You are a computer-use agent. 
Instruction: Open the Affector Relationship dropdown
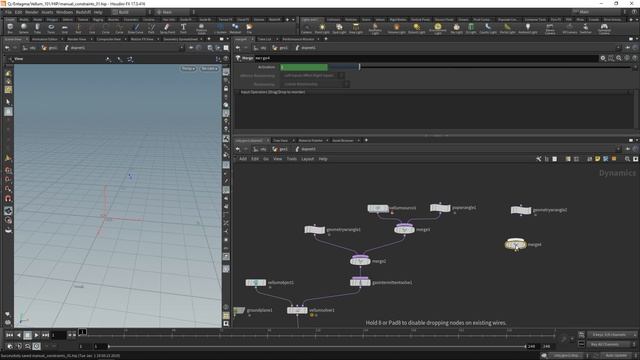(x=313, y=76)
